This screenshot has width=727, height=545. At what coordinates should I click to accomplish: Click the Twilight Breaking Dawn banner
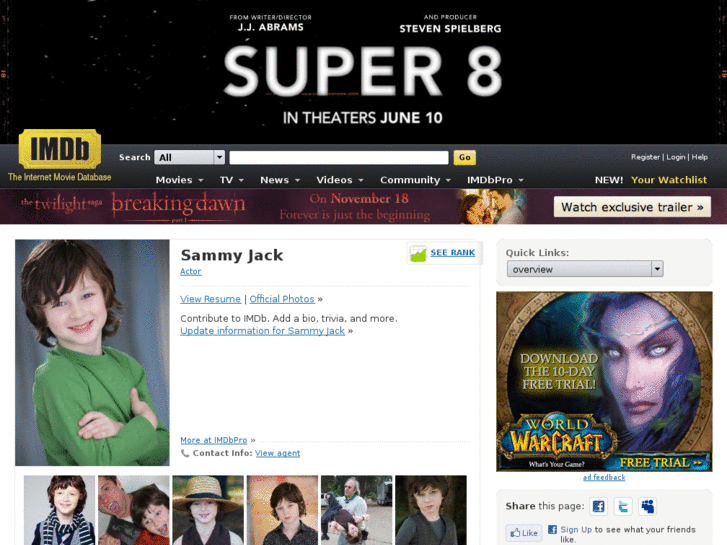tap(364, 206)
